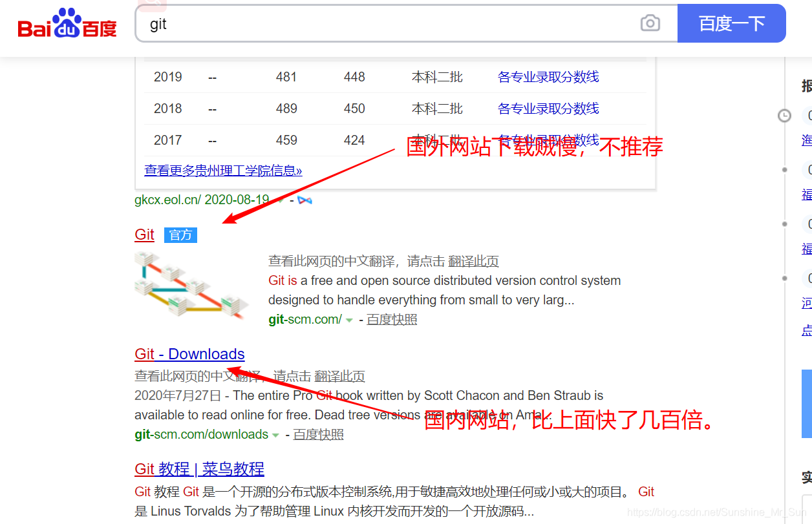Screen dimensions: 812x524
Task: Open the Git 教程 | 菜鸟教程 result
Action: pyautogui.click(x=198, y=469)
